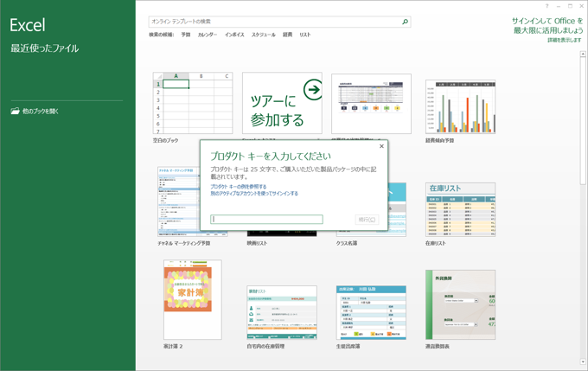588x371 pixels.
Task: Open the expense tracking template beside the tour
Action: click(x=371, y=104)
